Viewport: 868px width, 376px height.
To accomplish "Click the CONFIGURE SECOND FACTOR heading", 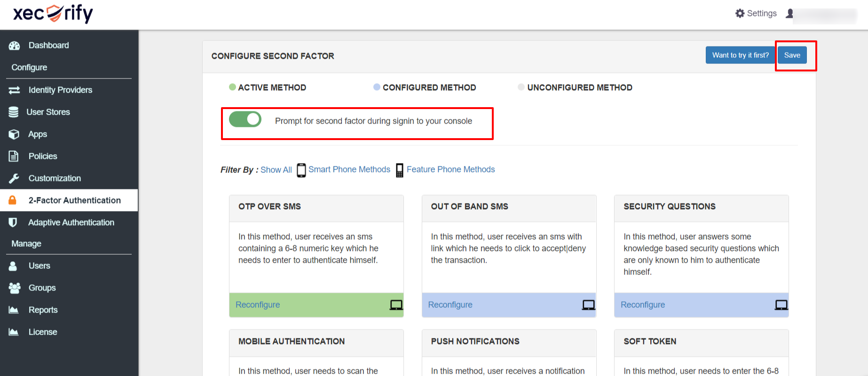I will click(x=273, y=56).
